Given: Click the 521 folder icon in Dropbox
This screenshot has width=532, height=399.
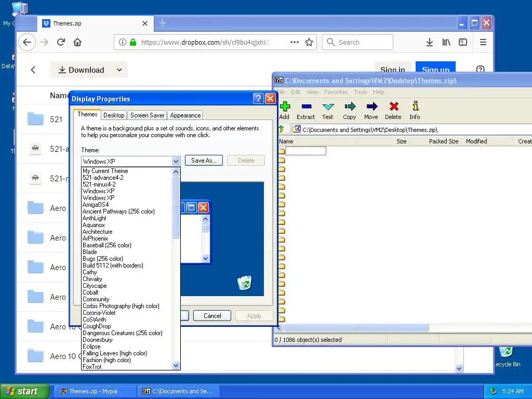Looking at the screenshot, I should [35, 119].
